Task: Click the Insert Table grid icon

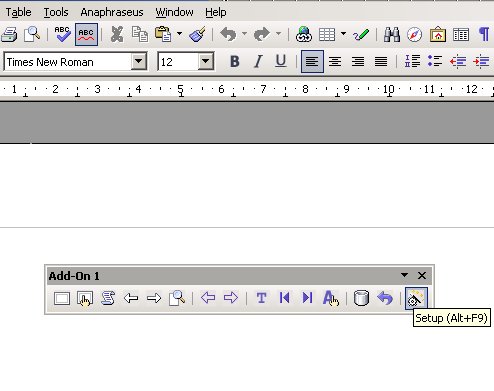Action: click(x=327, y=34)
